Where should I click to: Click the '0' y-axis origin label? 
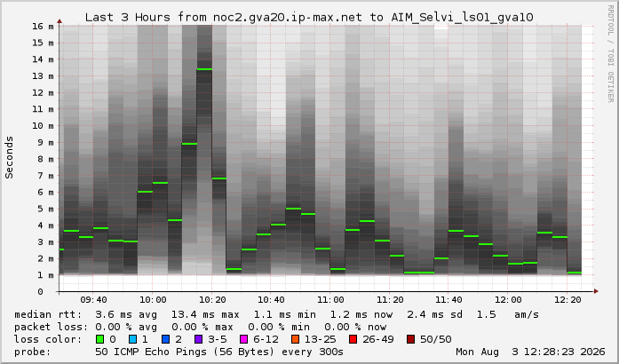click(40, 292)
